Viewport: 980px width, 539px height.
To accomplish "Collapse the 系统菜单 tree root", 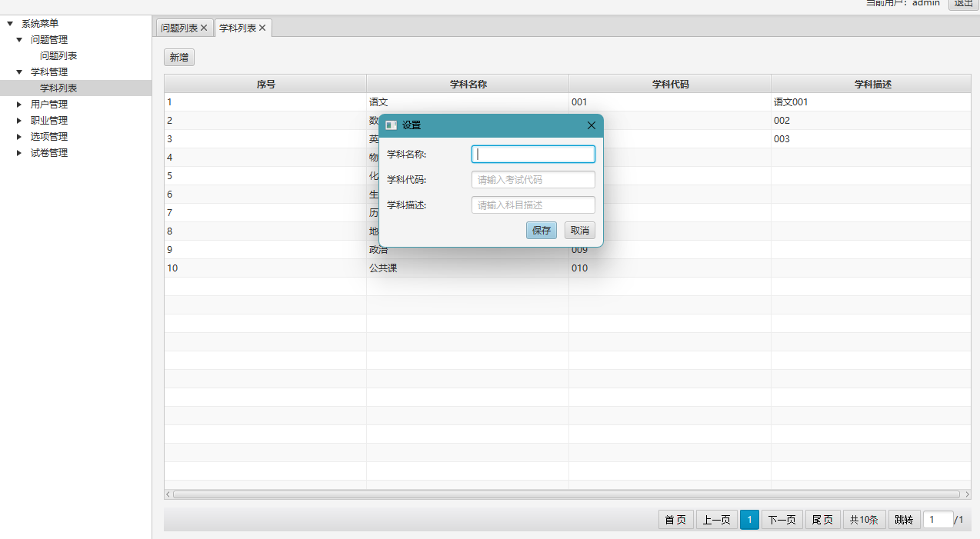I will coord(10,24).
